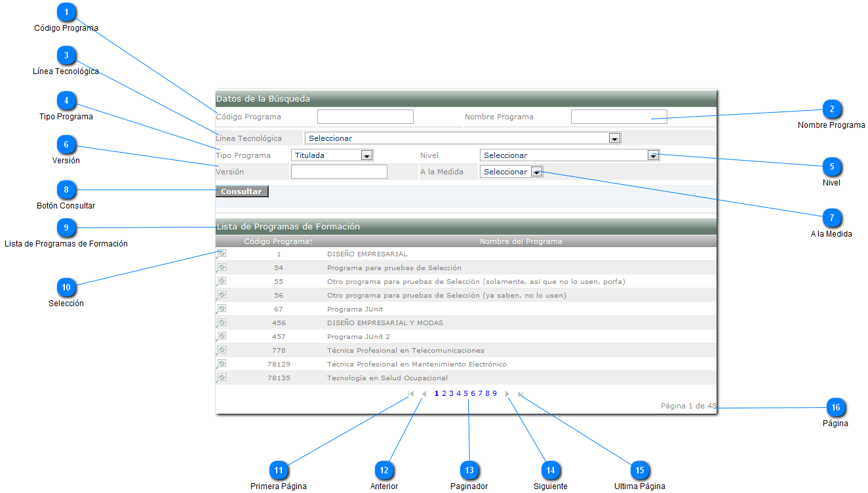Click Tecnología en Salud Ocupacional cell
The height and width of the screenshot is (493, 868).
click(387, 378)
